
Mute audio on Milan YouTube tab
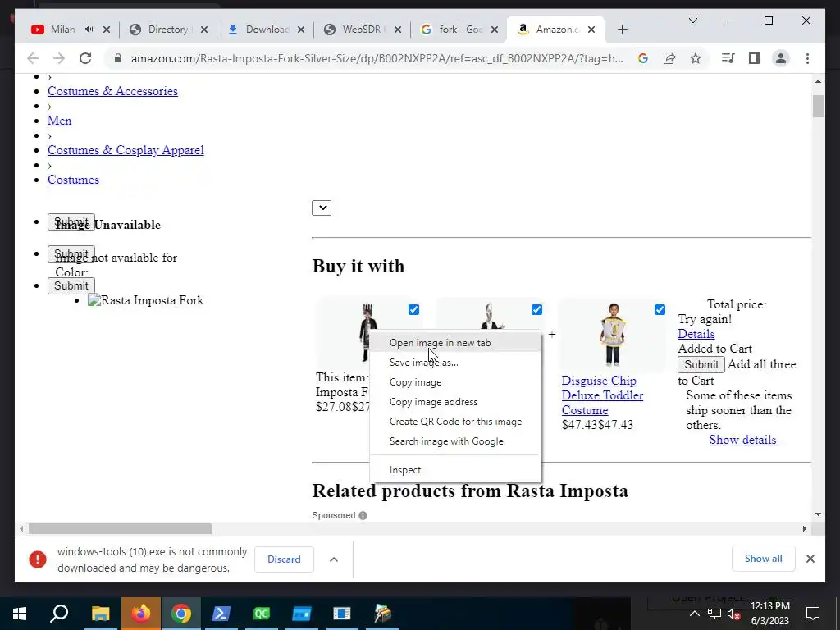(89, 30)
